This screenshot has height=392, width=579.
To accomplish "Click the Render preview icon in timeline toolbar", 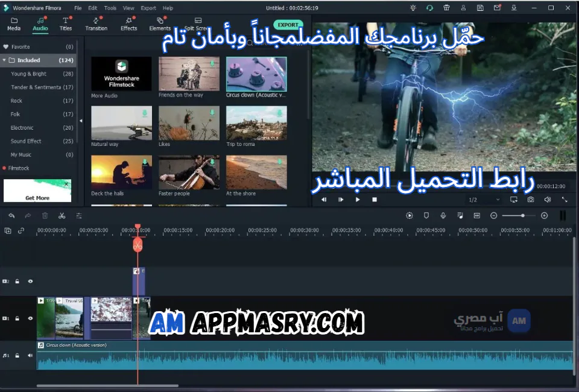I will (409, 215).
